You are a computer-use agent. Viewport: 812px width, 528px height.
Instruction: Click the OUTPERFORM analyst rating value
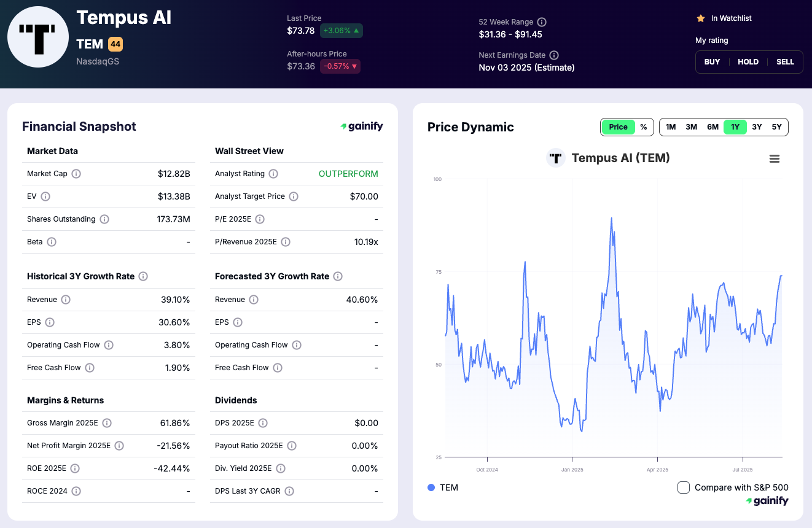pos(348,174)
